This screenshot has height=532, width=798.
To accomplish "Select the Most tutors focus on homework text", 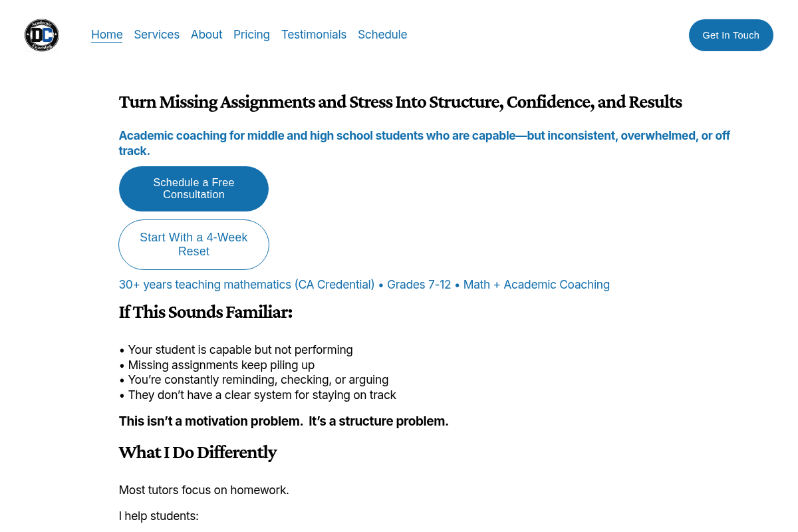I will pyautogui.click(x=203, y=490).
